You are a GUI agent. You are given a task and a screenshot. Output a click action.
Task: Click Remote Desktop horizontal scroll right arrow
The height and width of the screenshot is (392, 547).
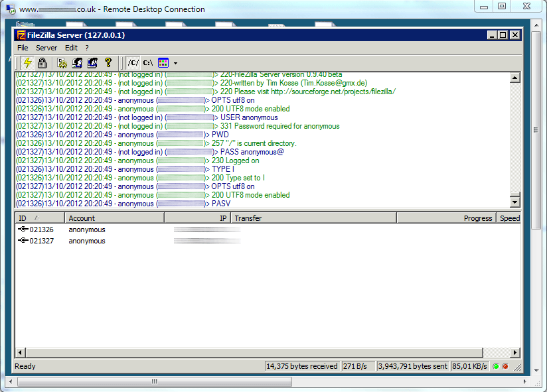click(x=525, y=381)
